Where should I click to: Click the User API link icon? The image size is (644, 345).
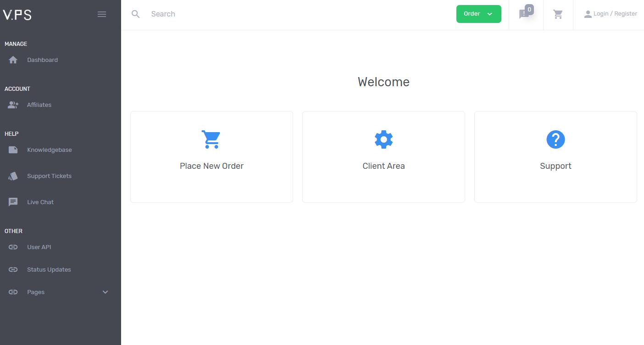tap(13, 247)
